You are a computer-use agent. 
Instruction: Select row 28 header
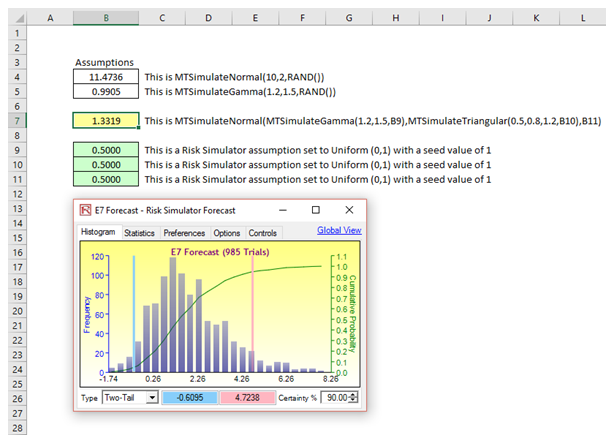click(x=17, y=428)
